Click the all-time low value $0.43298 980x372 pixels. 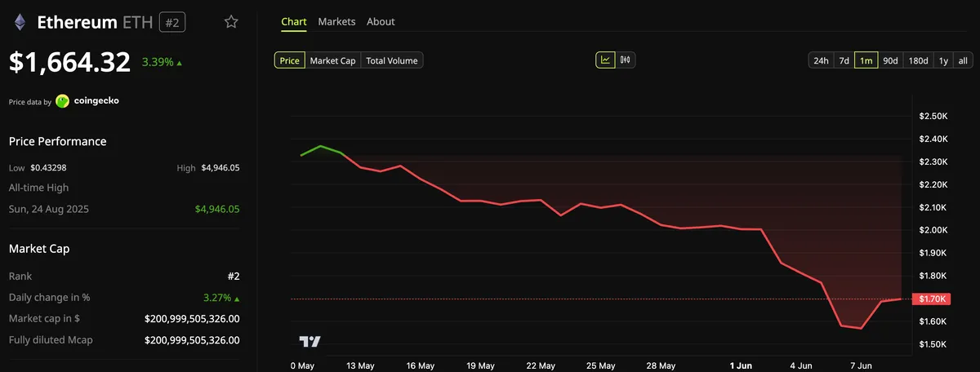tap(49, 167)
